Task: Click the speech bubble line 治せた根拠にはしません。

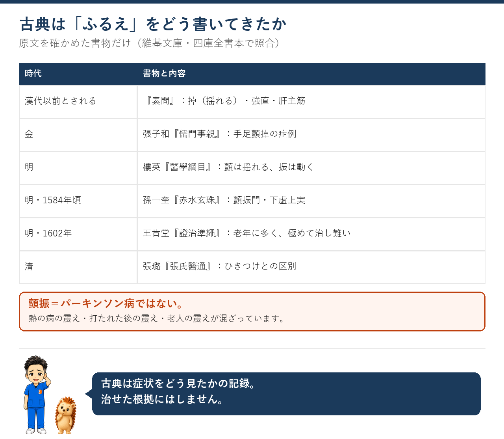Action: [x=163, y=399]
